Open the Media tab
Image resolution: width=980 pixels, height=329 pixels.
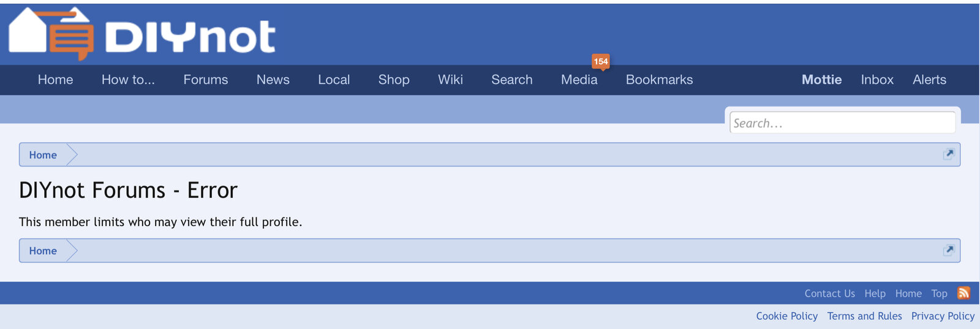[x=579, y=80]
